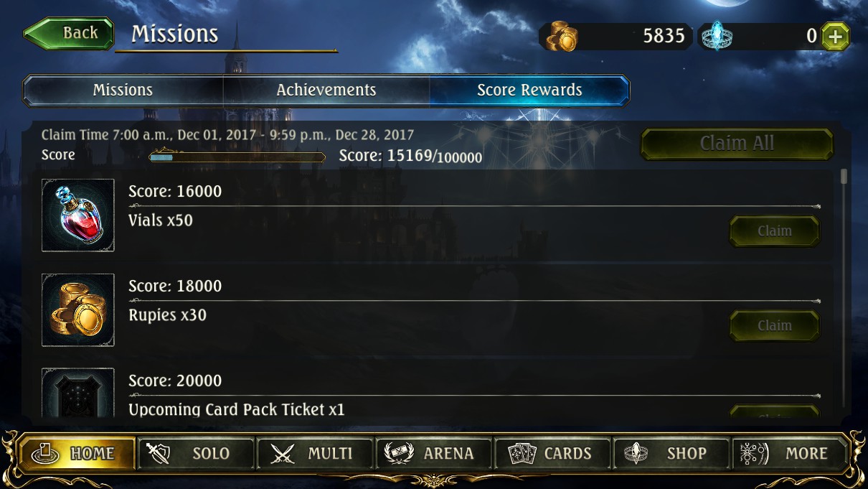The height and width of the screenshot is (489, 868).
Task: Open the Home navigation button
Action: 77,453
